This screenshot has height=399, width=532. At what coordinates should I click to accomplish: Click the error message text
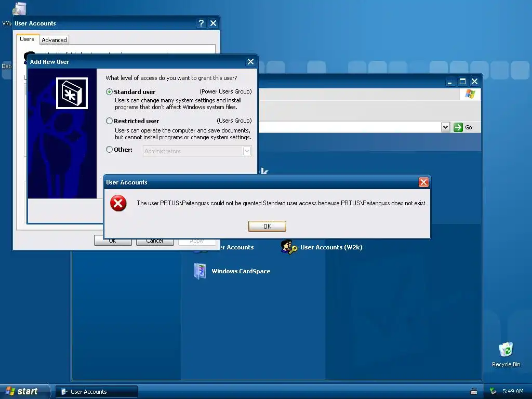[281, 203]
